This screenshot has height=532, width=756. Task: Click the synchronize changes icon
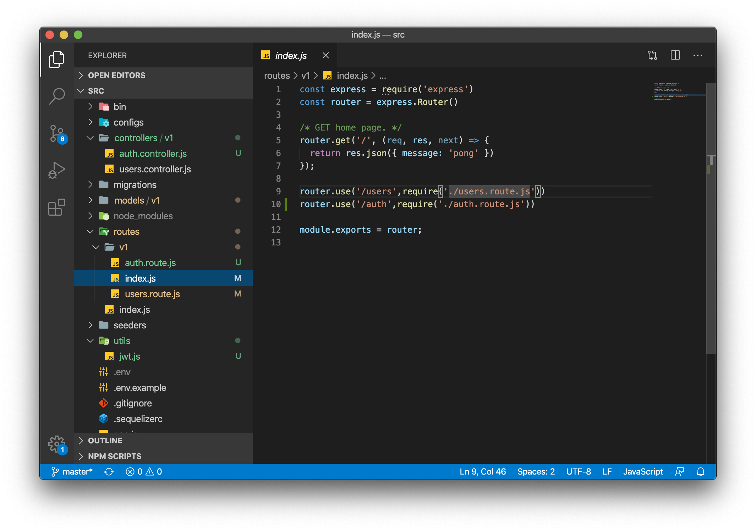click(x=109, y=472)
